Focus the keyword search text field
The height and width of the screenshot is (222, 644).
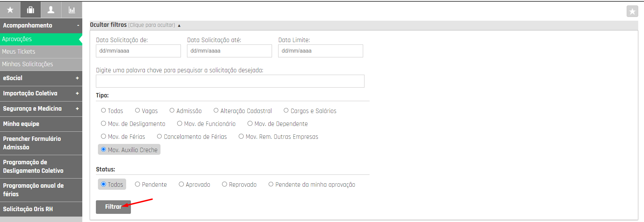230,81
